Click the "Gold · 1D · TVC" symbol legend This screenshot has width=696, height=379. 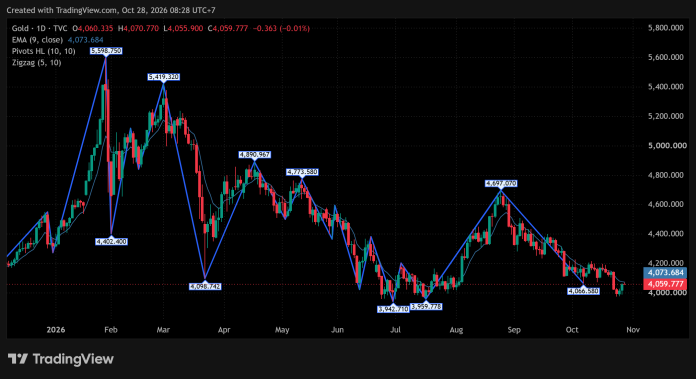(x=40, y=28)
